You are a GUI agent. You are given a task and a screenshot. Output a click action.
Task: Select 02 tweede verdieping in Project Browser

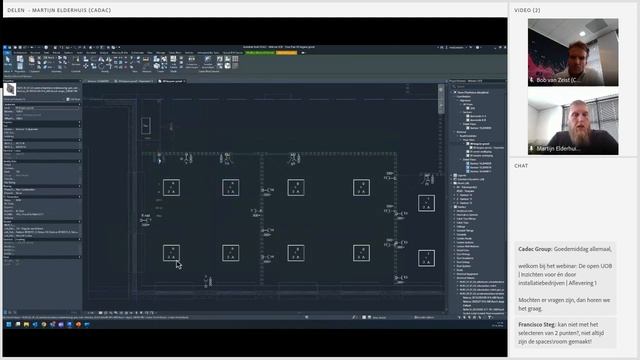(481, 156)
